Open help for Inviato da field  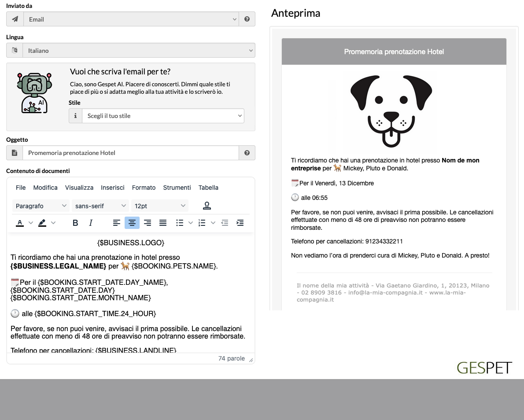click(247, 19)
